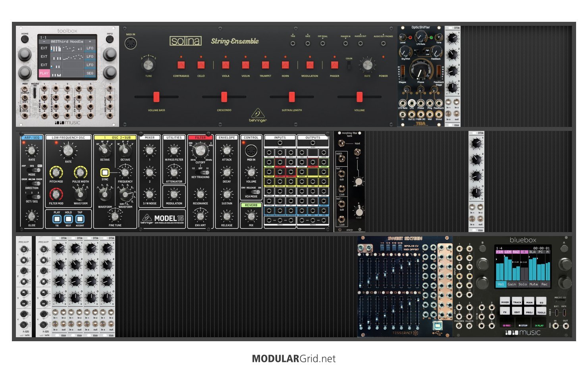Screen dimensions: 588x367
Task: Click the EXP PEDAL jack on Solina
Action: click(322, 43)
